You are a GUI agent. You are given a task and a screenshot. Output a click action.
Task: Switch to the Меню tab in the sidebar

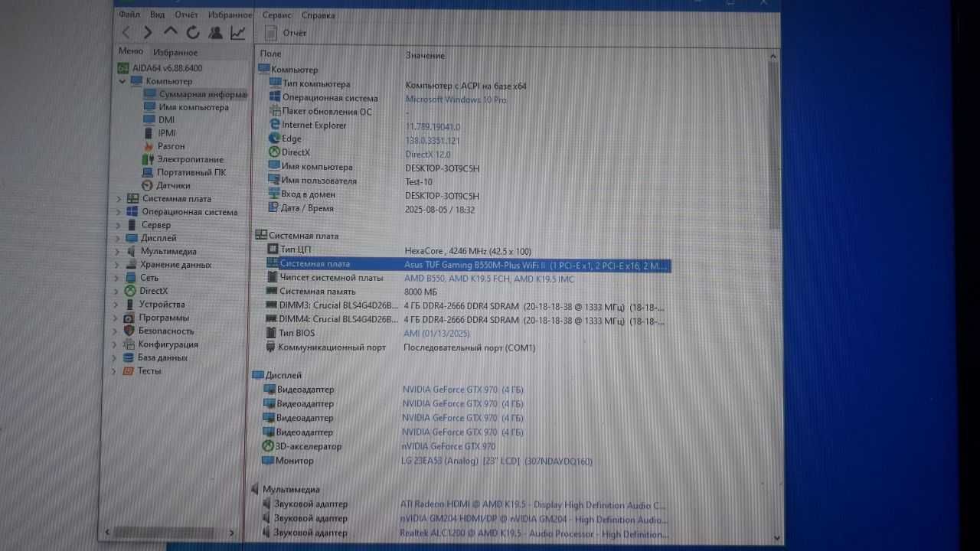coord(131,51)
